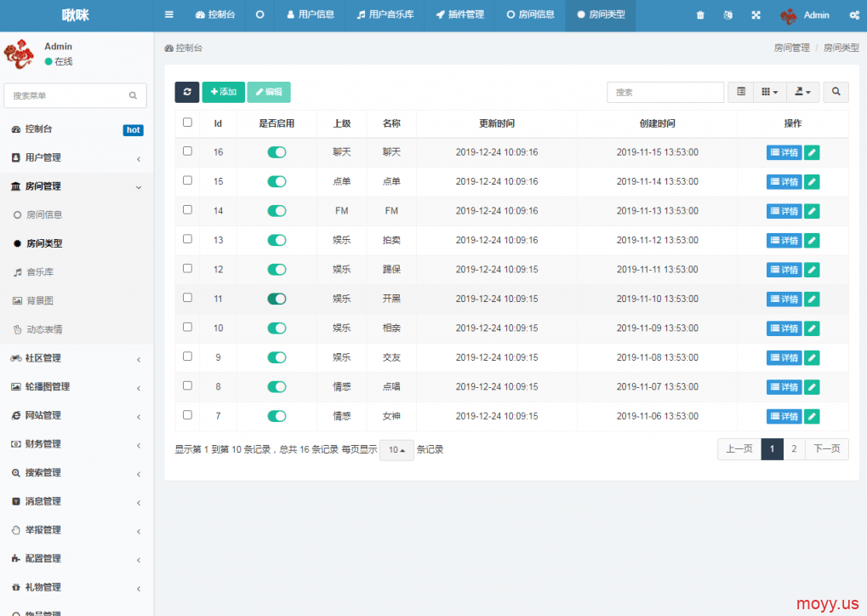Open 房间信息 in the sidebar submenu

[77, 214]
